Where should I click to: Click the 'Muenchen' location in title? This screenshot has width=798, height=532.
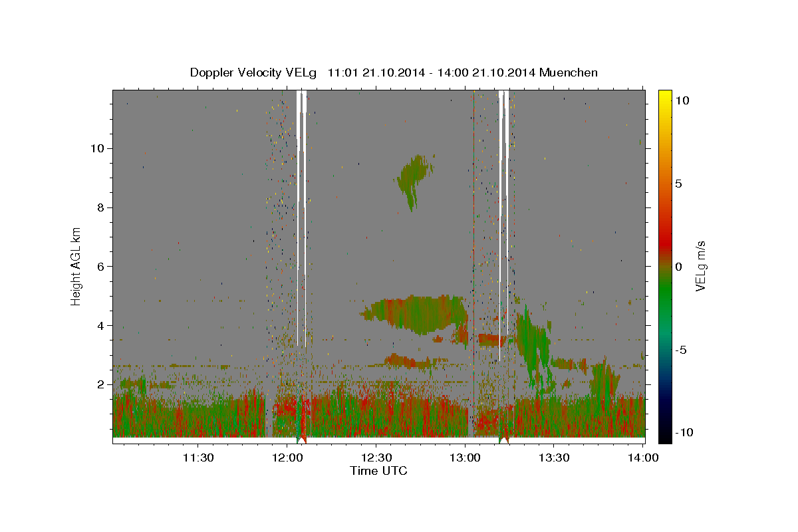tap(569, 72)
